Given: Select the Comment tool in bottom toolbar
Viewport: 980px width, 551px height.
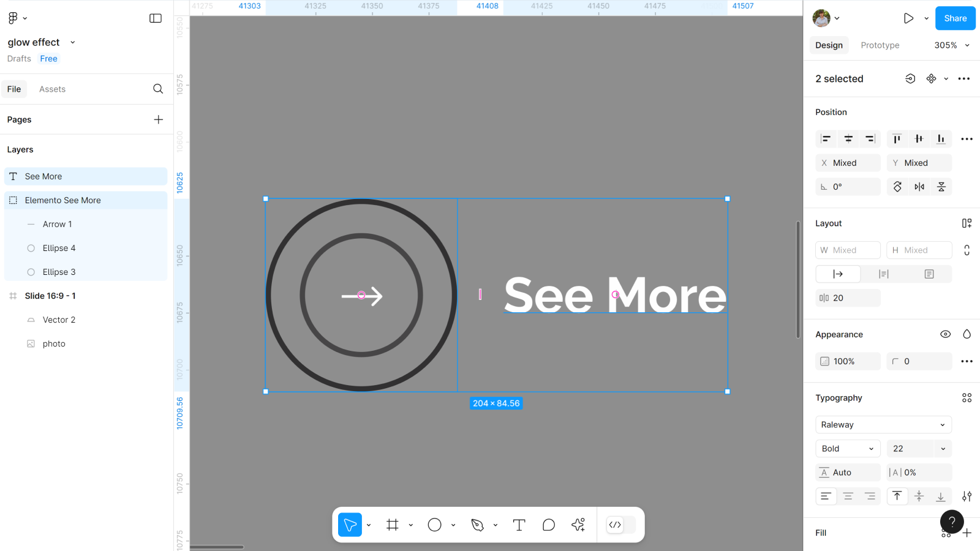Looking at the screenshot, I should (549, 525).
